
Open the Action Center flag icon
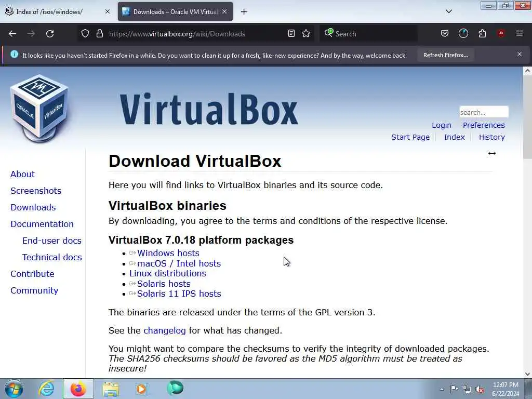click(454, 389)
